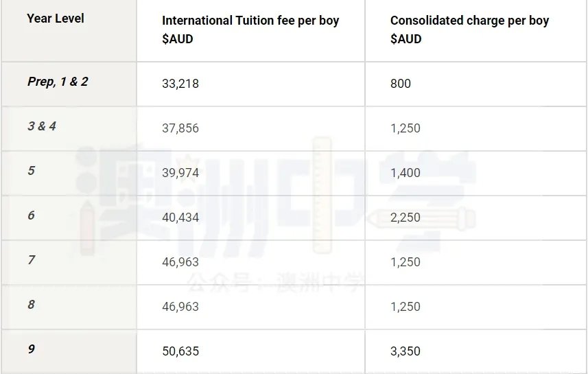Select the Year 8 row label
588x374 pixels.
tap(31, 304)
